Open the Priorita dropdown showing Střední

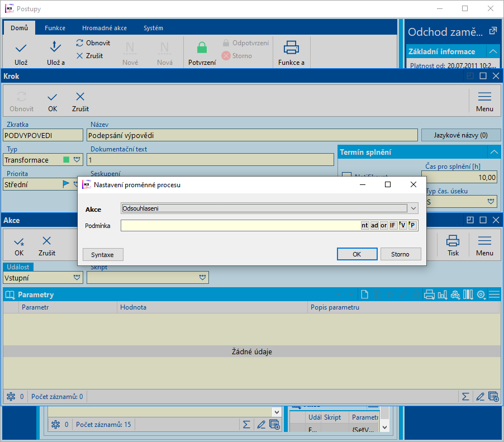[75, 184]
